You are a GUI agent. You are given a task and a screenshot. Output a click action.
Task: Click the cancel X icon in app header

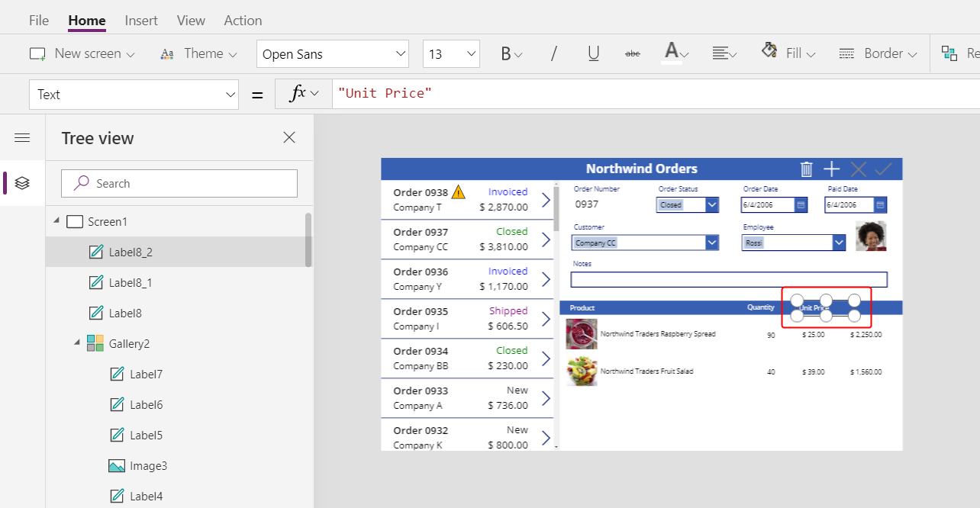click(858, 169)
